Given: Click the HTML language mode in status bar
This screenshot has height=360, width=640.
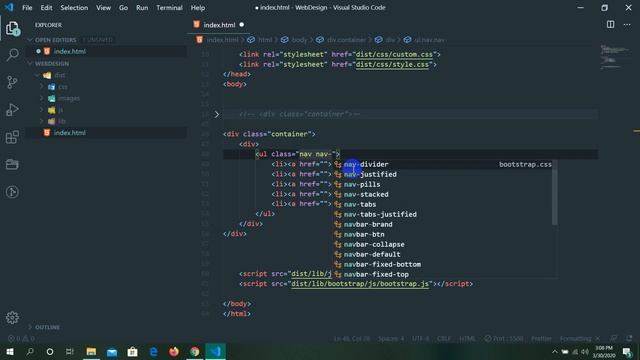Looking at the screenshot, I should coord(467,338).
